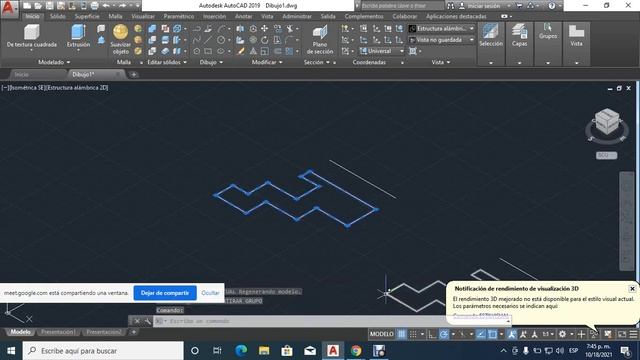Switch to the Sólido ribbon tab
Screen dimensions: 640x360
58,16
